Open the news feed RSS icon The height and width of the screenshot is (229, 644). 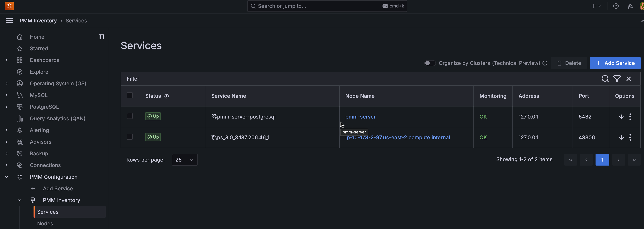coord(630,6)
